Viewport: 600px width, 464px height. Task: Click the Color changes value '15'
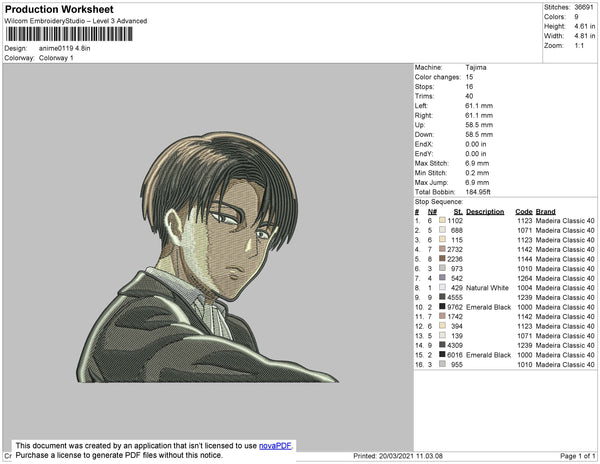click(470, 77)
